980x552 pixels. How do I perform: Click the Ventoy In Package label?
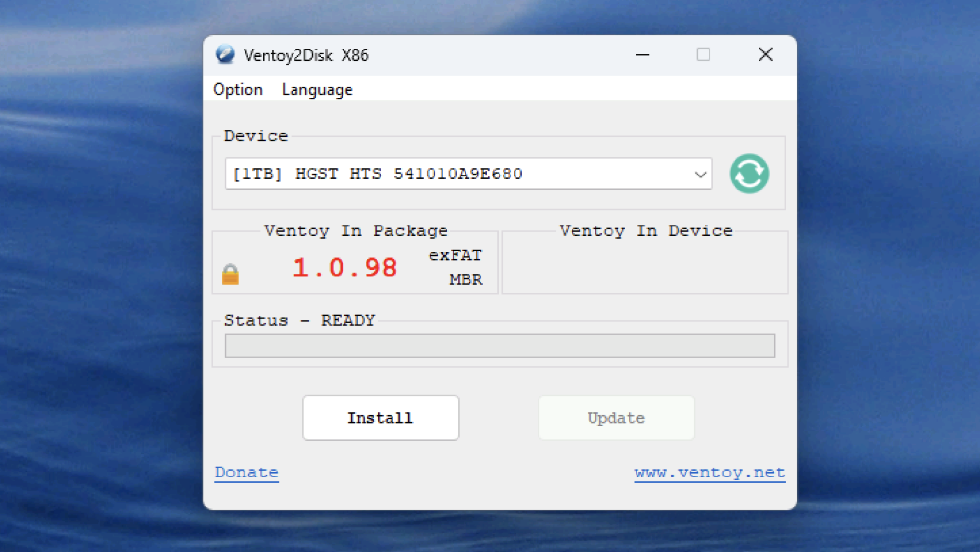[356, 230]
